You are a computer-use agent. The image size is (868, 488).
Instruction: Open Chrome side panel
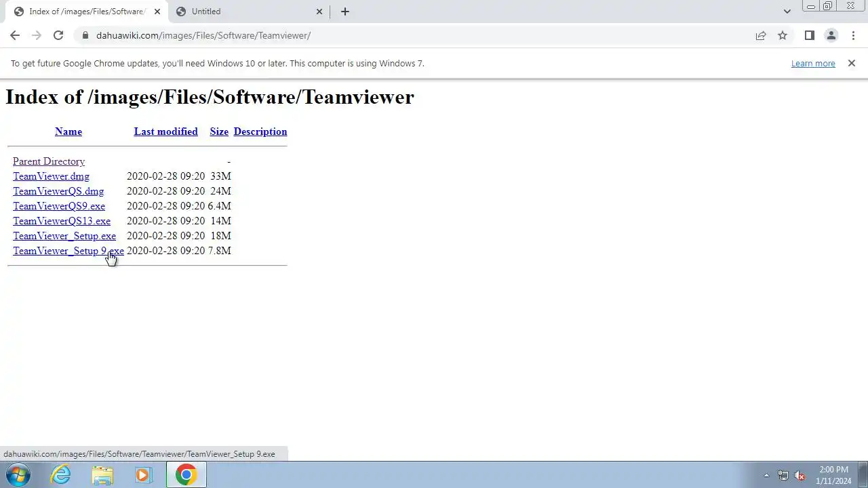(x=809, y=35)
